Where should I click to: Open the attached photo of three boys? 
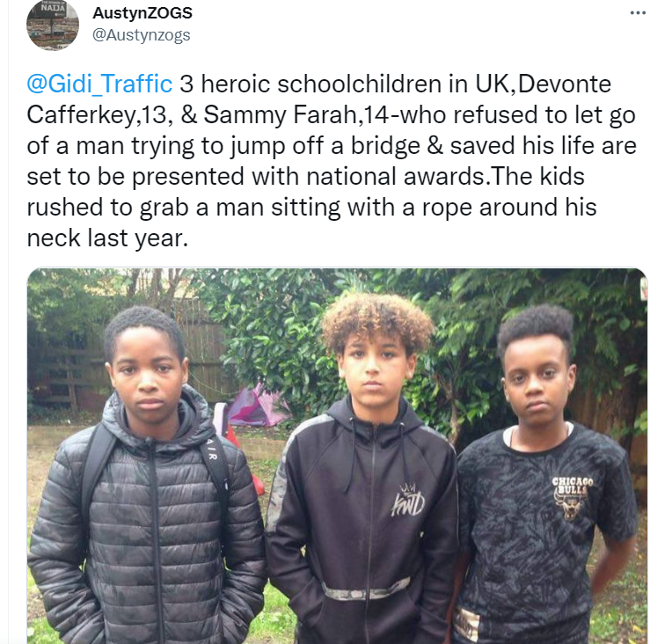[x=337, y=456]
